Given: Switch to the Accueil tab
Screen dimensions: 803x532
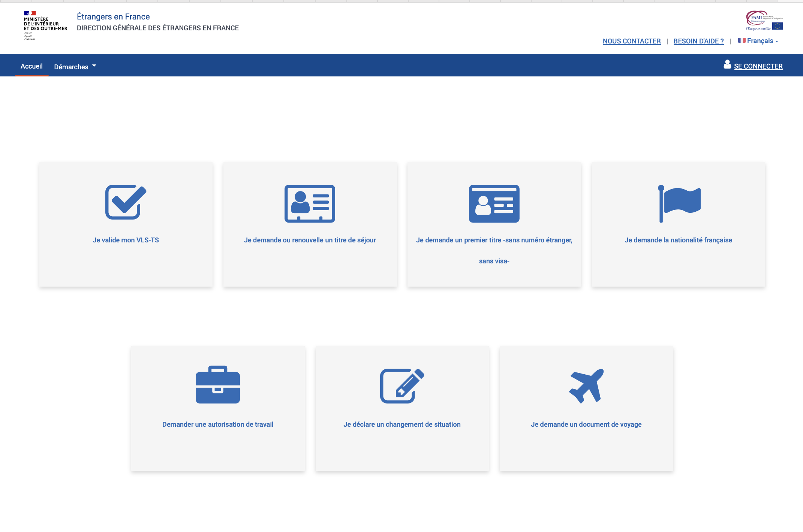Looking at the screenshot, I should (x=31, y=66).
